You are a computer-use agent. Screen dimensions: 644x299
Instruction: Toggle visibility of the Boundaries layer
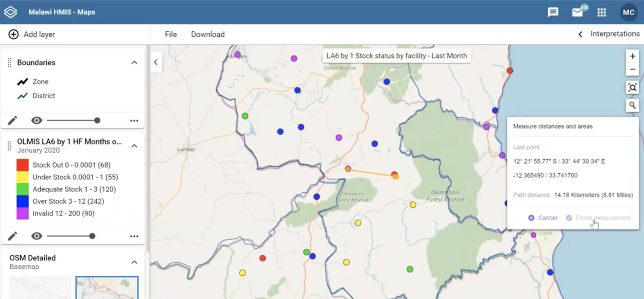[x=36, y=120]
